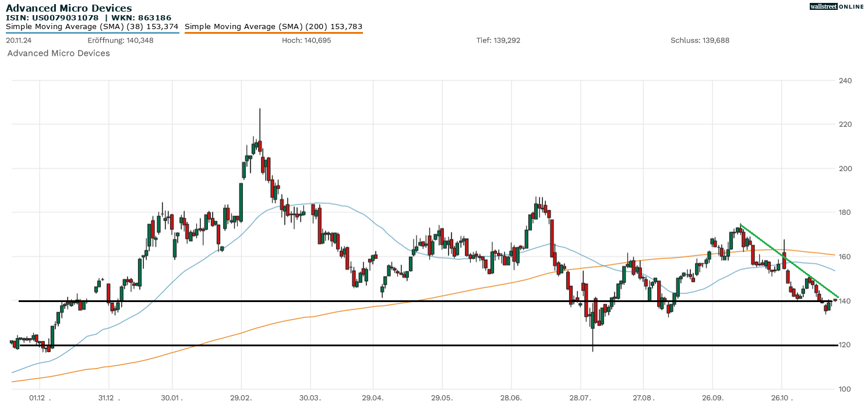Click the Advanced Micro Devices chart title
This screenshot has width=868, height=401.
point(69,8)
